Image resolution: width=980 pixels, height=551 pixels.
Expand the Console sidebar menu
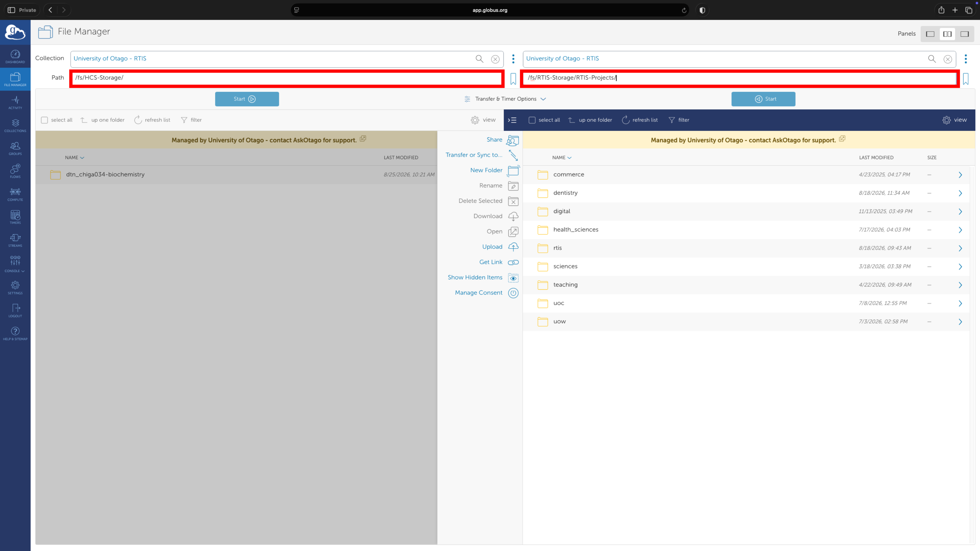[x=15, y=264]
